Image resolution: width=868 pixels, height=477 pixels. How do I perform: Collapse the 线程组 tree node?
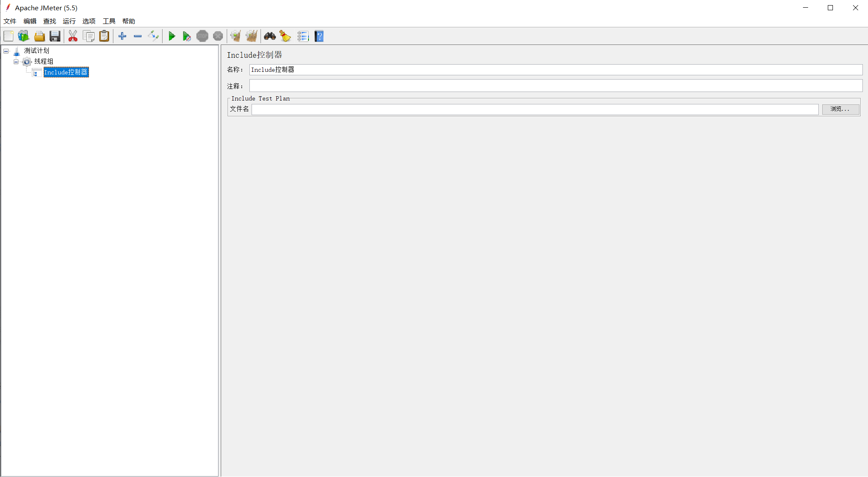click(16, 62)
